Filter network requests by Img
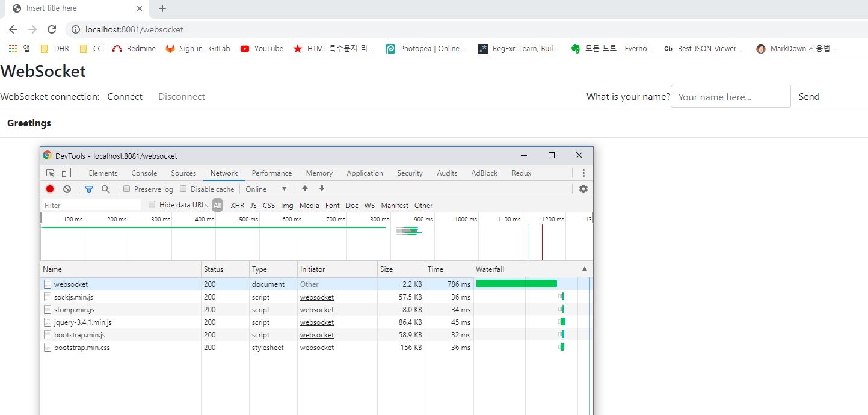The image size is (868, 415). click(x=287, y=205)
